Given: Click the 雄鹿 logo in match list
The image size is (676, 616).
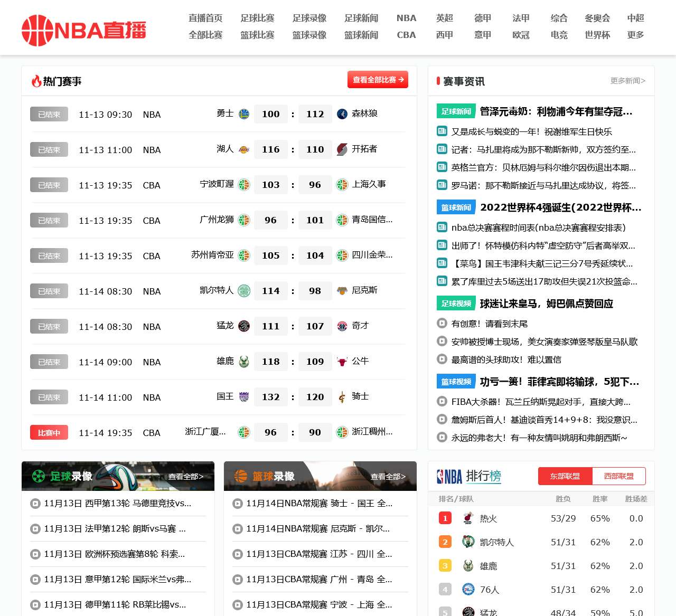Looking at the screenshot, I should coord(244,361).
